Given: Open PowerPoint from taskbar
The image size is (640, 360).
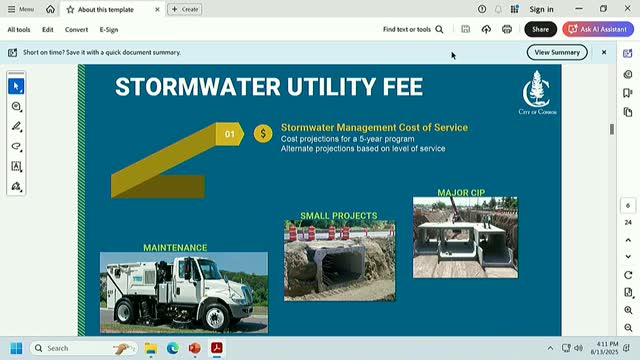Looking at the screenshot, I should point(195,348).
